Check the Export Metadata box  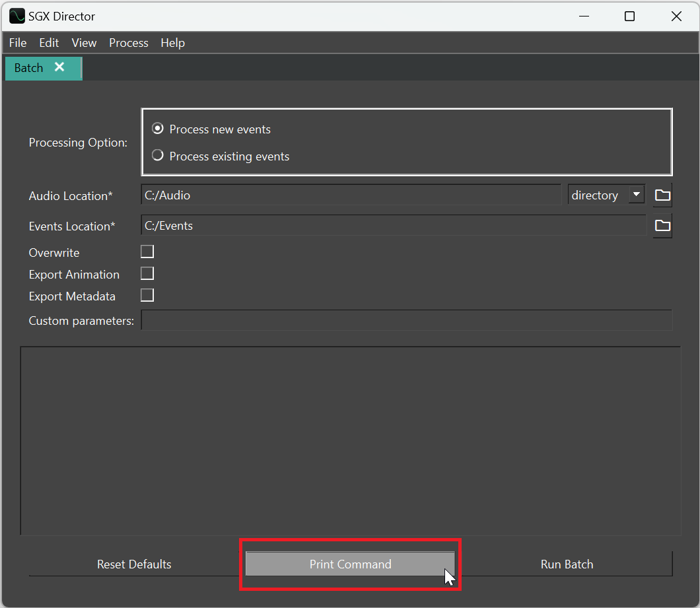[147, 295]
